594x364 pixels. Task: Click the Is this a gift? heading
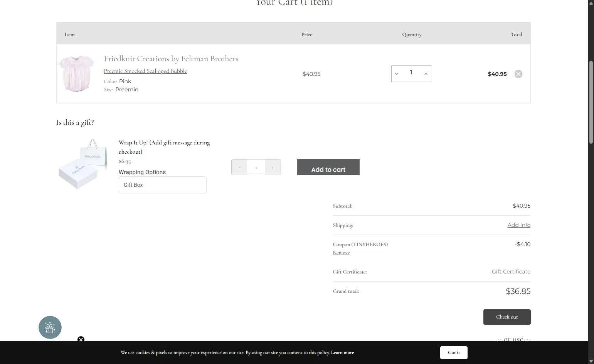[75, 122]
